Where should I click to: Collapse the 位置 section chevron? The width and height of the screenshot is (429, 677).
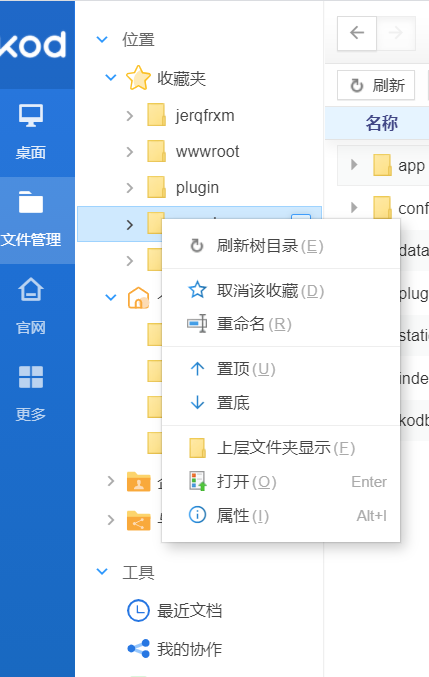(x=102, y=40)
